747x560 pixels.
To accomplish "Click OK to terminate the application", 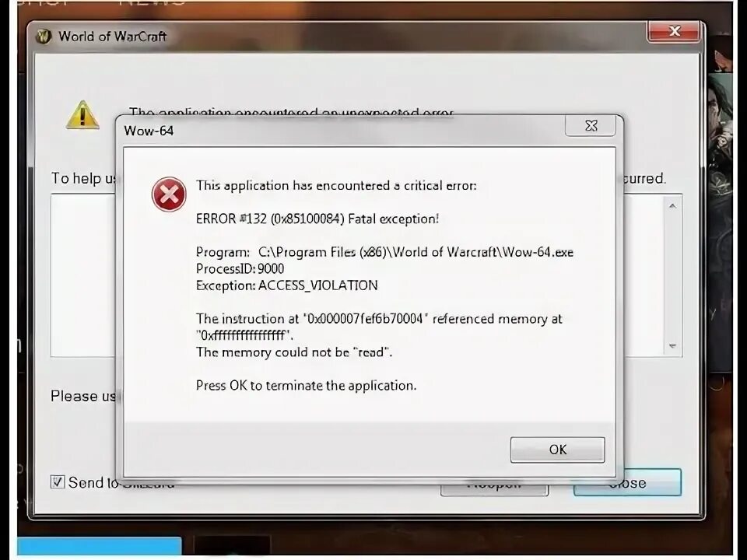I will click(x=557, y=450).
